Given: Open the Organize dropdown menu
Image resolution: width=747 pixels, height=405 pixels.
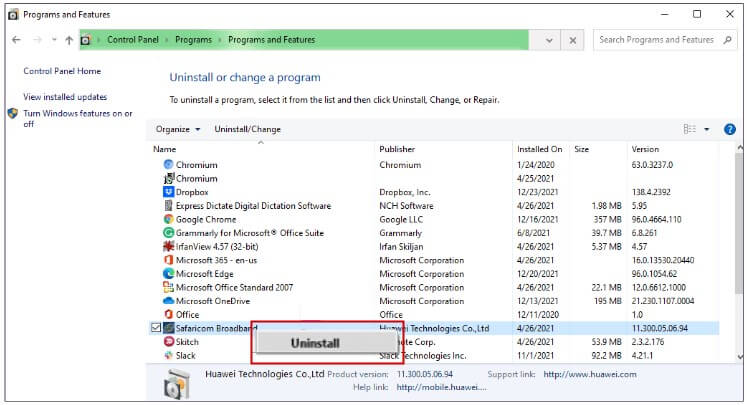Looking at the screenshot, I should pyautogui.click(x=178, y=129).
